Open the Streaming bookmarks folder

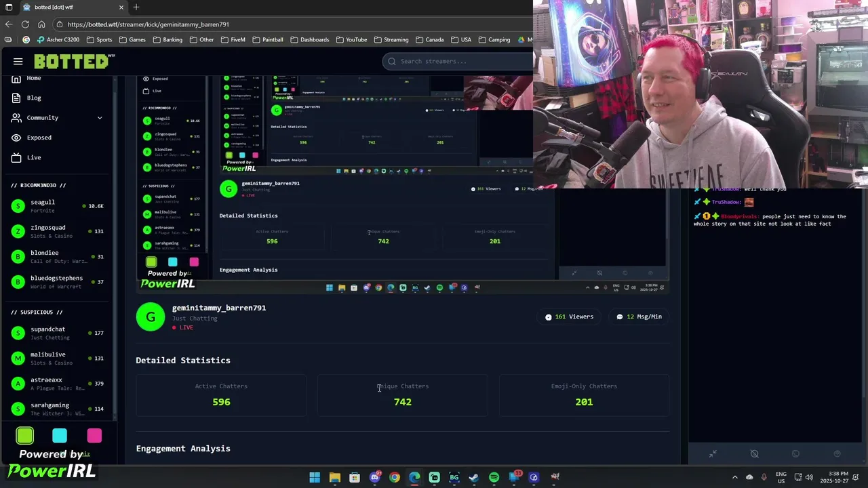click(x=391, y=40)
